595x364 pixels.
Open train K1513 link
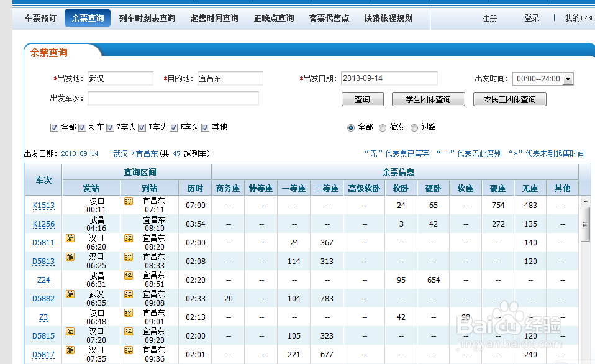43,206
